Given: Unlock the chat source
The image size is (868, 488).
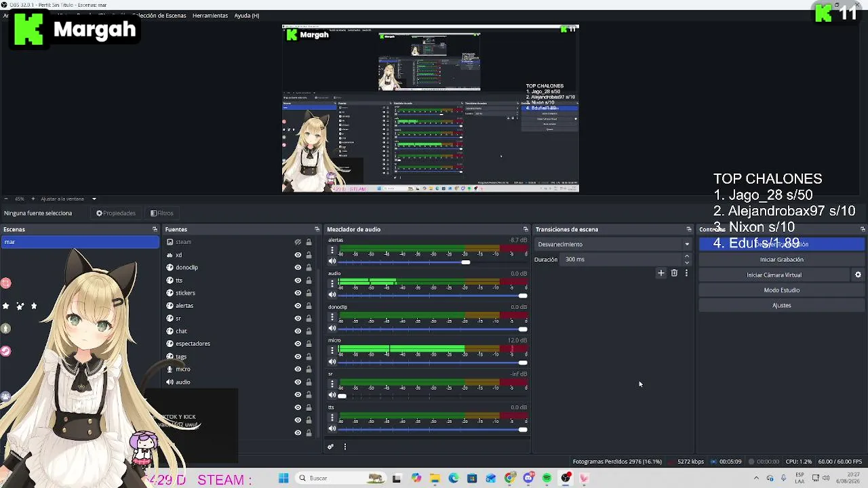Looking at the screenshot, I should click(309, 331).
